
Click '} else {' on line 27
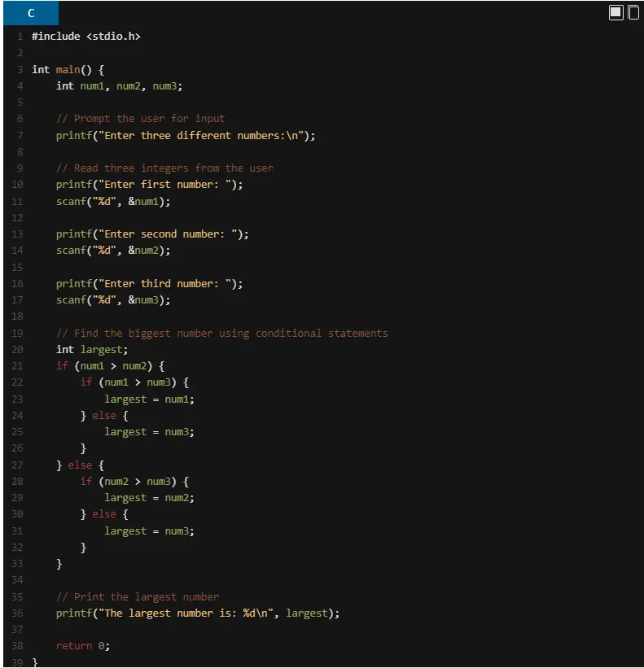(80, 465)
